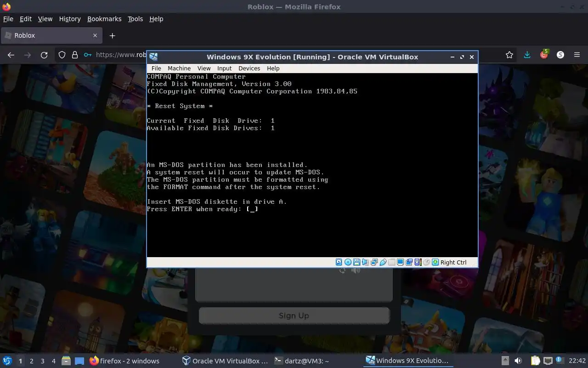Select the Roblox browser tab
The height and width of the screenshot is (368, 588).
[x=51, y=35]
